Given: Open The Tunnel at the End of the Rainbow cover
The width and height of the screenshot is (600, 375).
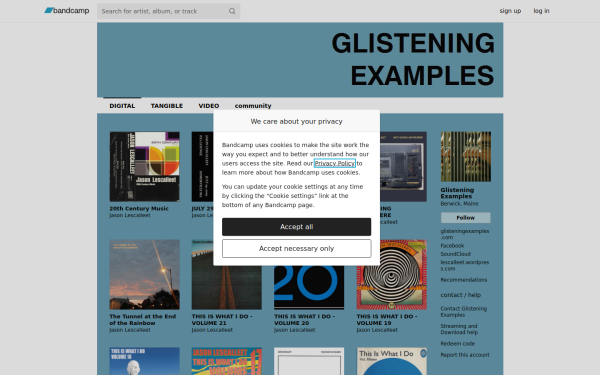Looking at the screenshot, I should coord(145,274).
